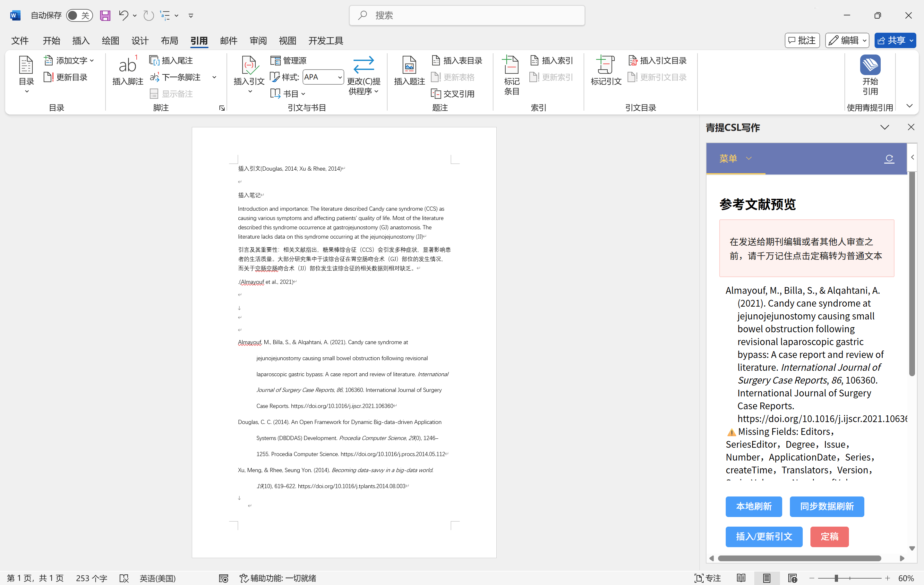Toggle the AutoSave (自动保存) switch
924x585 pixels.
[x=79, y=15]
